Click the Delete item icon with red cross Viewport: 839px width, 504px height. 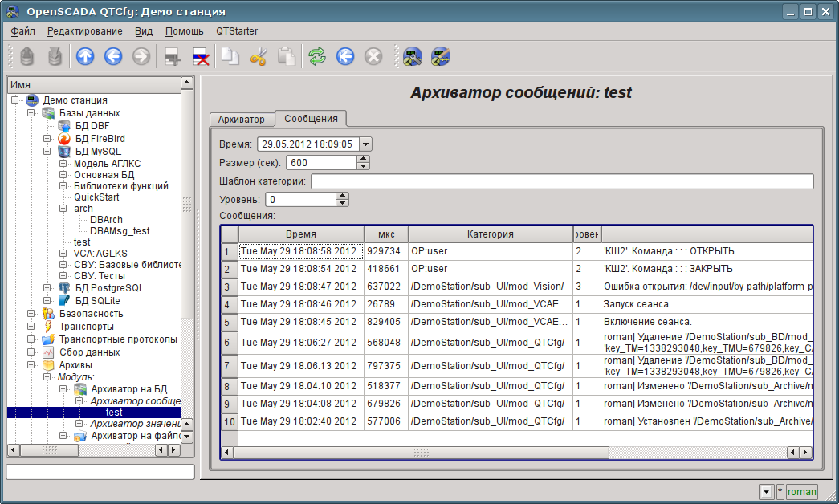click(x=200, y=56)
